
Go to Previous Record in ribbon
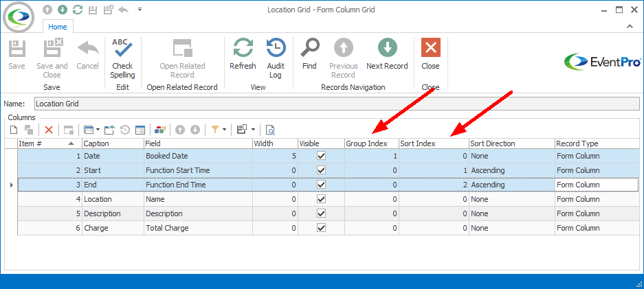click(x=344, y=58)
